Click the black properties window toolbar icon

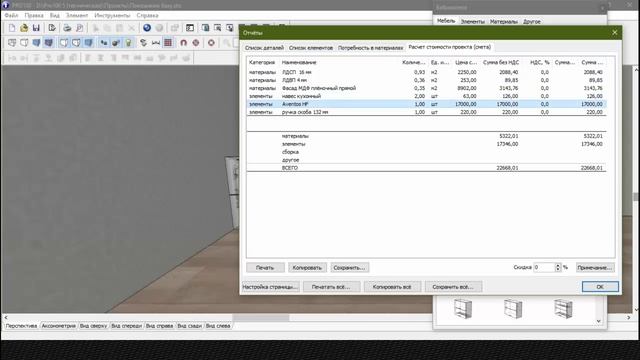coord(190,28)
